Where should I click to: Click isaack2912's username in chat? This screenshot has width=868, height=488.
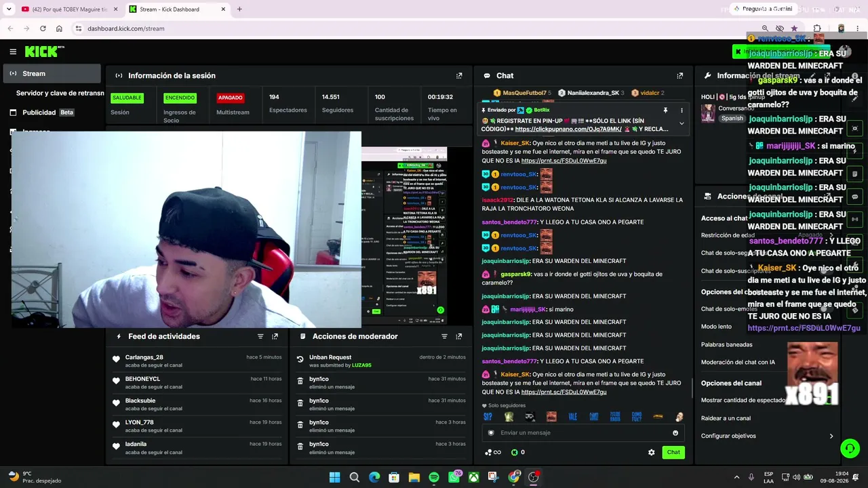click(x=497, y=201)
